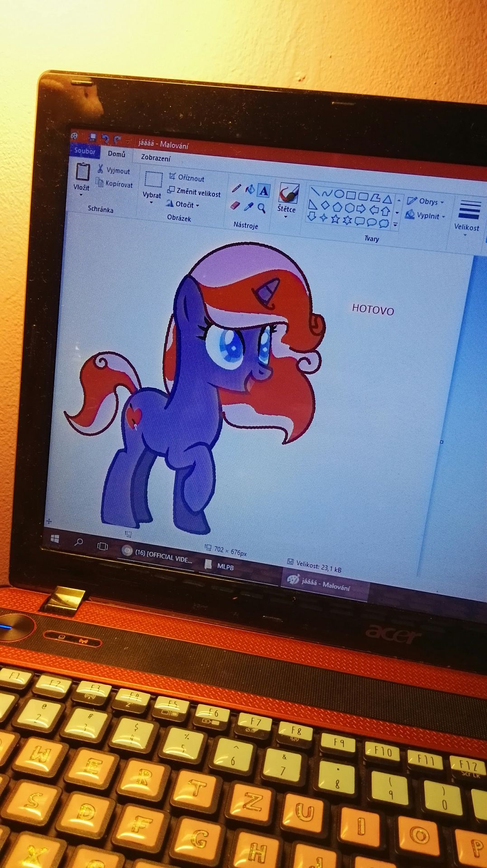487x868 pixels.
Task: Switch to the Zobrazení tab
Action: click(156, 158)
